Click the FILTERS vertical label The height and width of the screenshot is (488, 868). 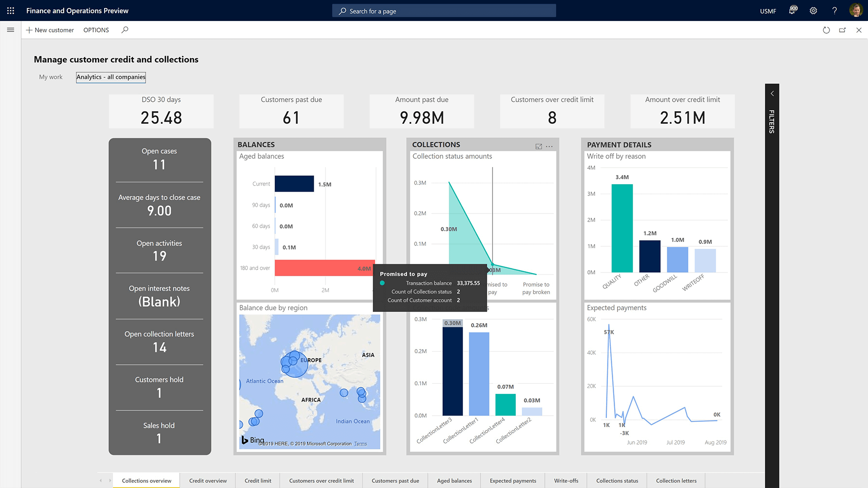772,121
